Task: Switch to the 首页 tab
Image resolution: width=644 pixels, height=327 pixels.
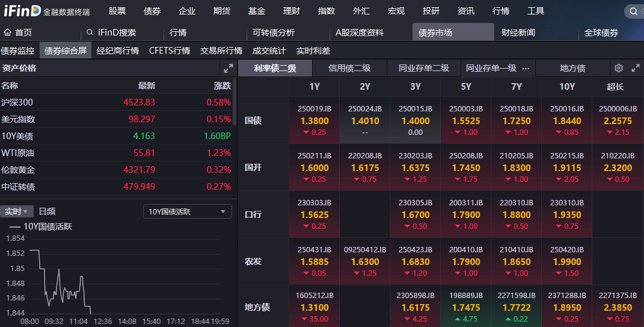Action: (23, 33)
